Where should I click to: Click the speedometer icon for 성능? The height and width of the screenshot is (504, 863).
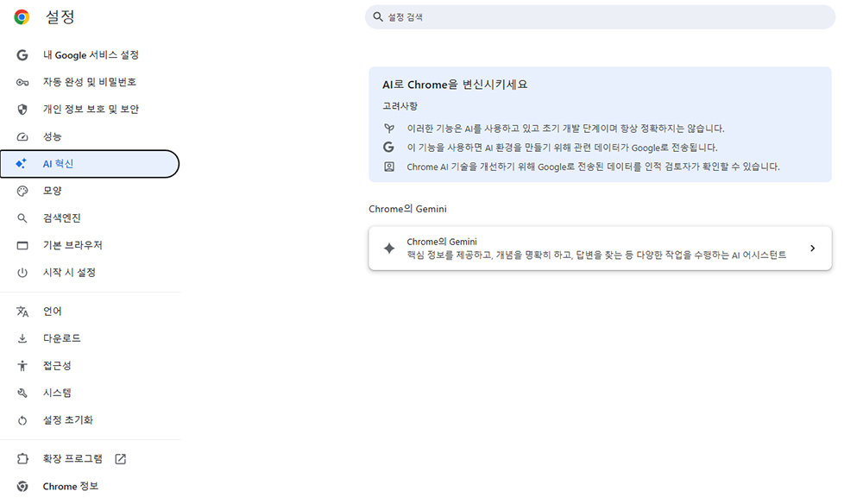tap(22, 136)
